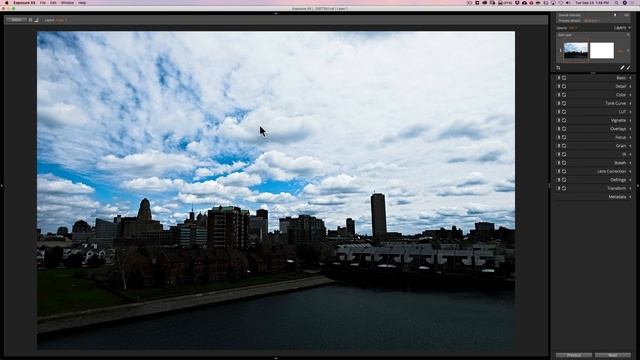Open macOS Spotlight search icon
Screen dimensions: 640x360
617,3
